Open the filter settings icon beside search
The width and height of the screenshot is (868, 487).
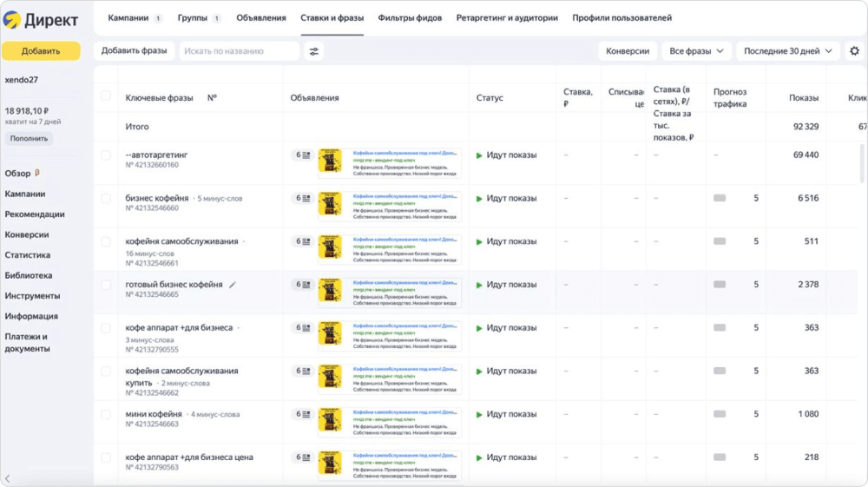click(x=314, y=51)
